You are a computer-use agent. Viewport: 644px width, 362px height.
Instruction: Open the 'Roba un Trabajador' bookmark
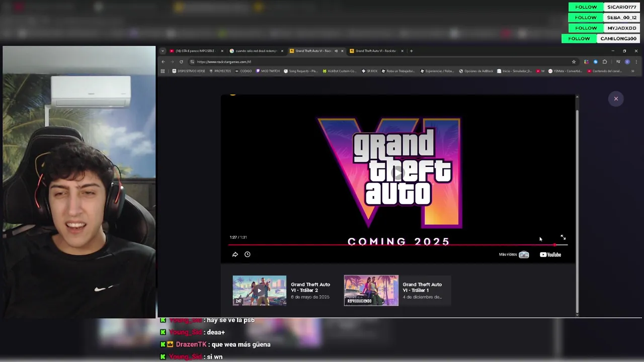pos(398,71)
